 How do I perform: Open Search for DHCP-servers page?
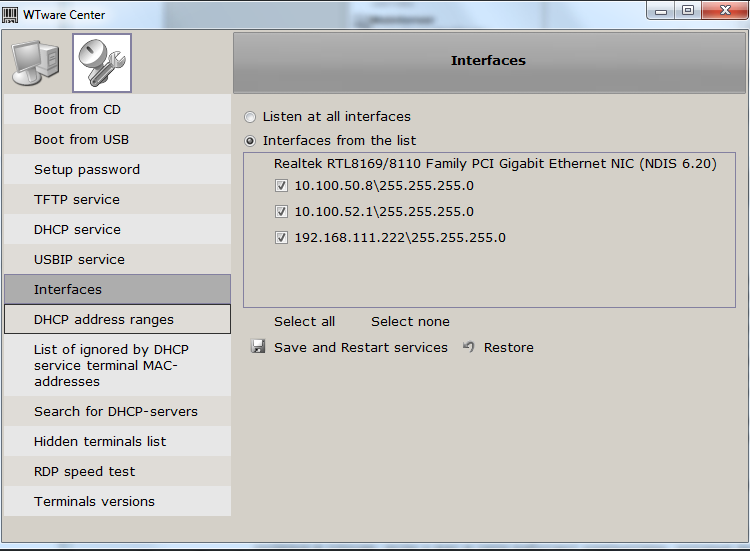(x=117, y=412)
